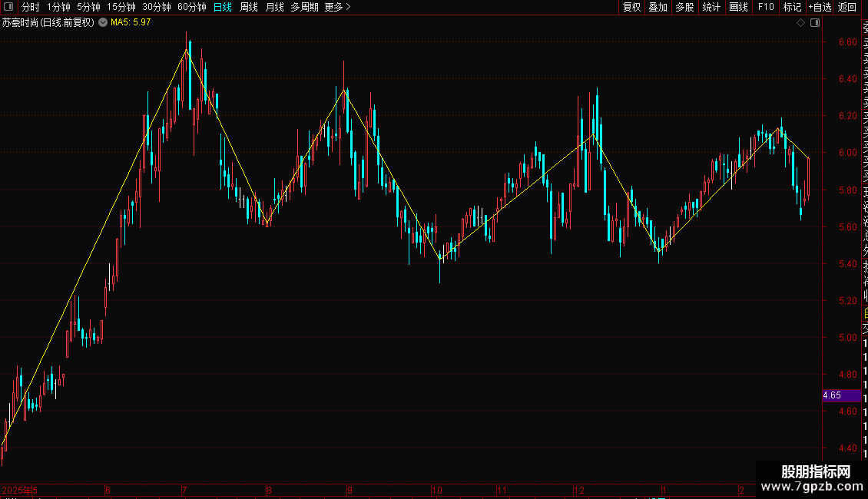Image resolution: width=868 pixels, height=499 pixels.
Task: Click the 标记 mark button
Action: 792,7
